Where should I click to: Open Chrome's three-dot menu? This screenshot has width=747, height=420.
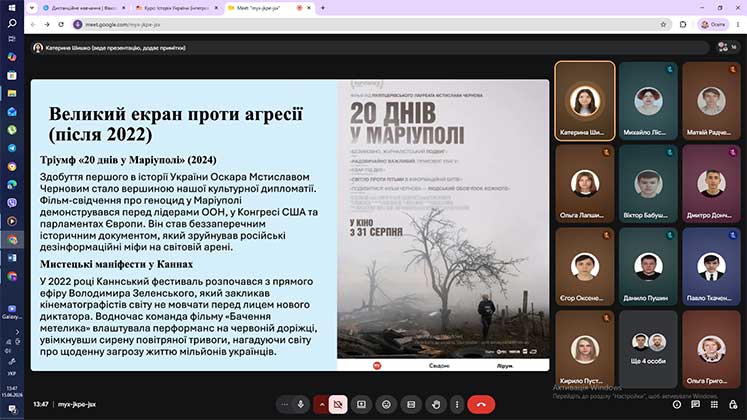pyautogui.click(x=738, y=24)
